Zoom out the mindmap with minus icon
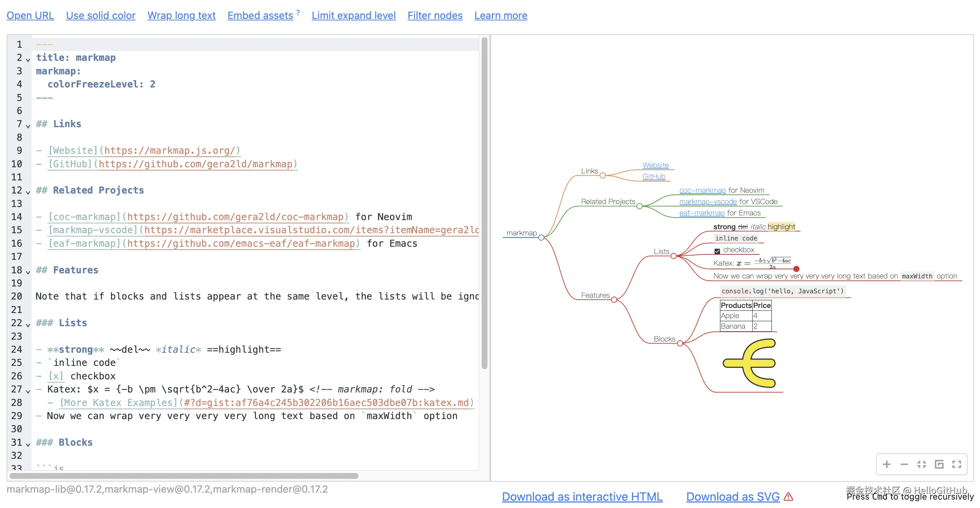 coord(904,464)
